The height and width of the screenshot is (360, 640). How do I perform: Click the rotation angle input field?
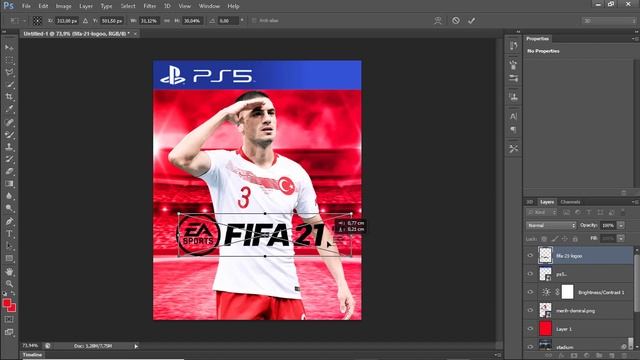[228, 20]
